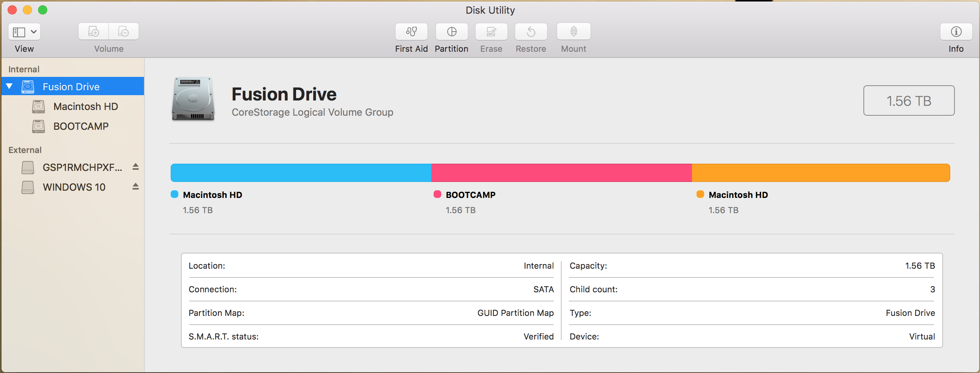The height and width of the screenshot is (373, 980).
Task: Click the External section header
Action: 25,150
